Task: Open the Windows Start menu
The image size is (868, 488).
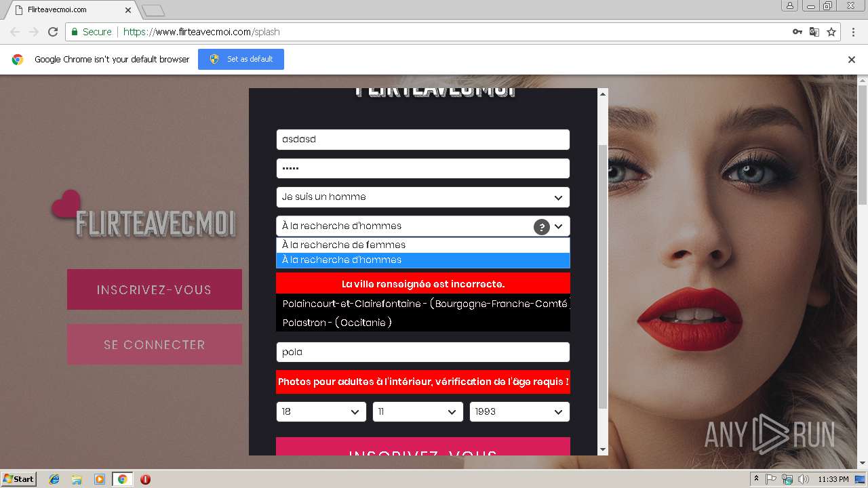Action: pos(18,479)
